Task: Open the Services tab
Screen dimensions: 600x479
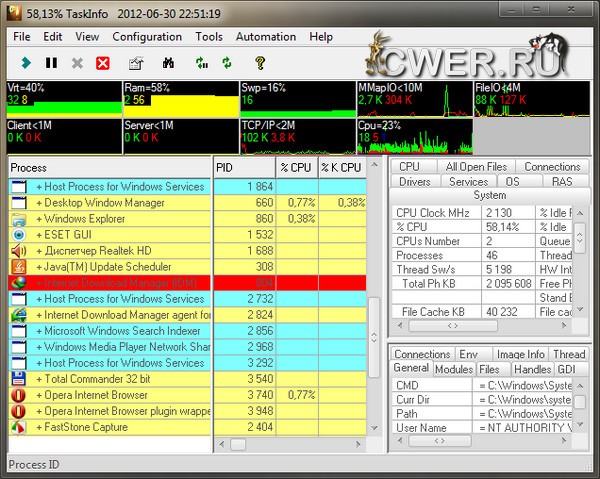Action: [468, 182]
